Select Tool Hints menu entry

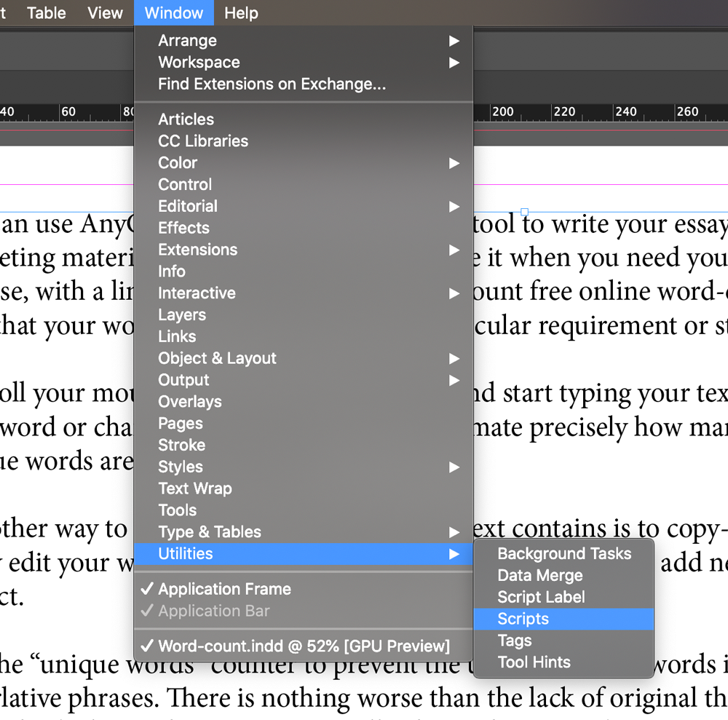click(x=534, y=662)
